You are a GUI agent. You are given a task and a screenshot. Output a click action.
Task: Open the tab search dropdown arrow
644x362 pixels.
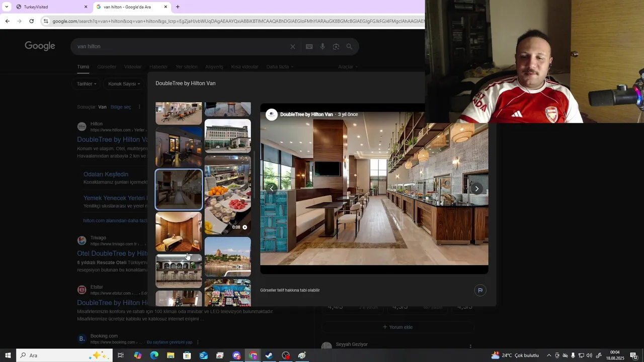click(7, 7)
